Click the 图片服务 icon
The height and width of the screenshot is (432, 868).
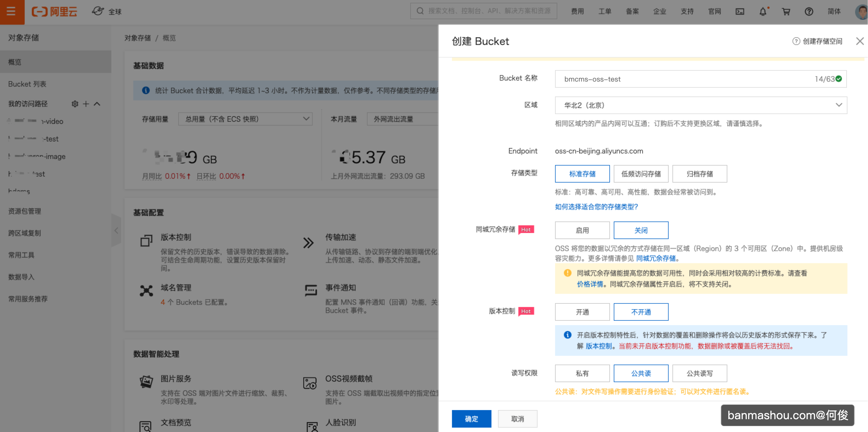click(146, 381)
